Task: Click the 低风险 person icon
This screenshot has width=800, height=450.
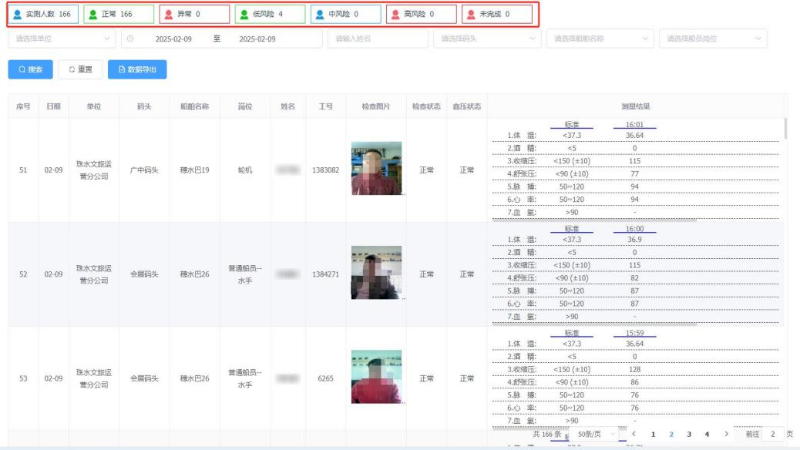Action: (x=244, y=15)
